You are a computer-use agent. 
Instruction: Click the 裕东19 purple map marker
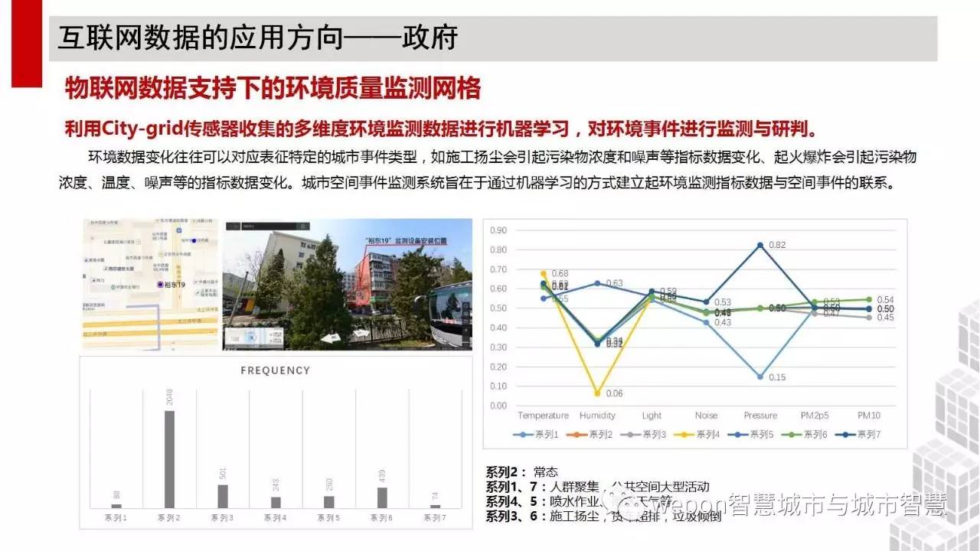161,285
